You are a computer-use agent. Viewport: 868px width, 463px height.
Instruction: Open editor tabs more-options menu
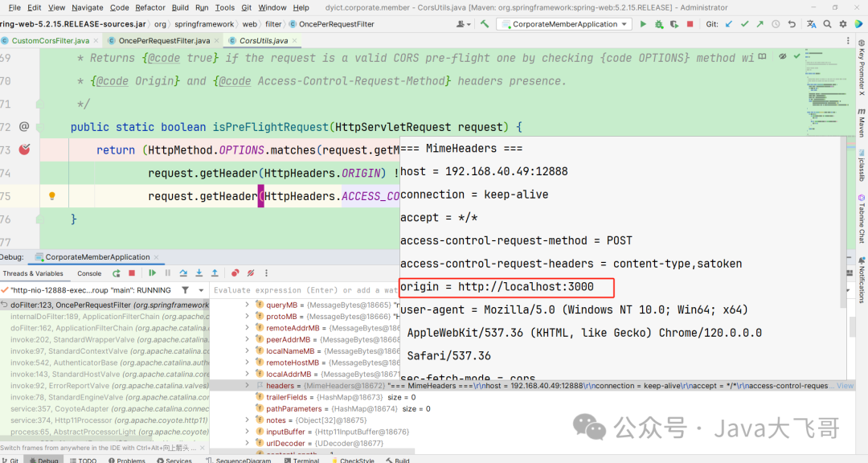[848, 40]
